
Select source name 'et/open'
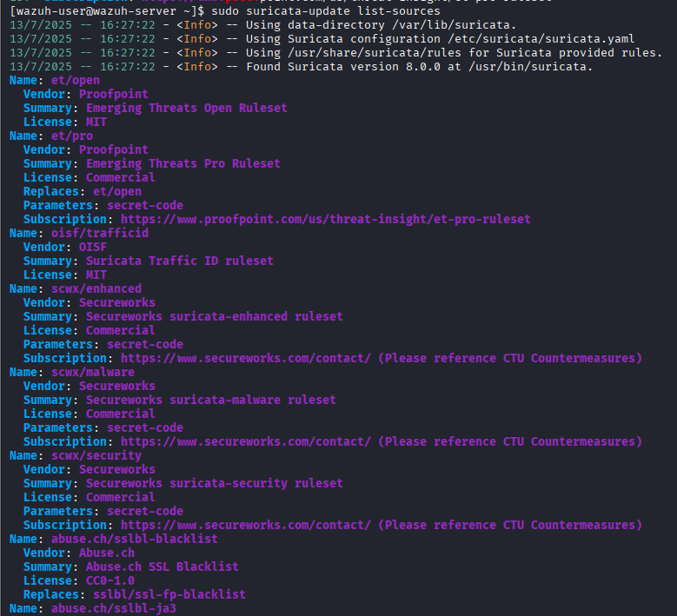(x=76, y=80)
